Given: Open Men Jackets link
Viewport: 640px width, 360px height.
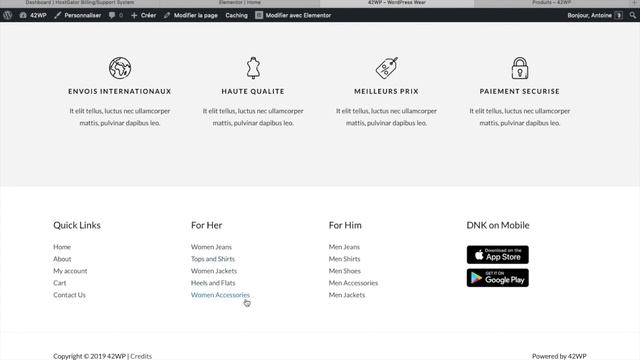Looking at the screenshot, I should tap(347, 295).
